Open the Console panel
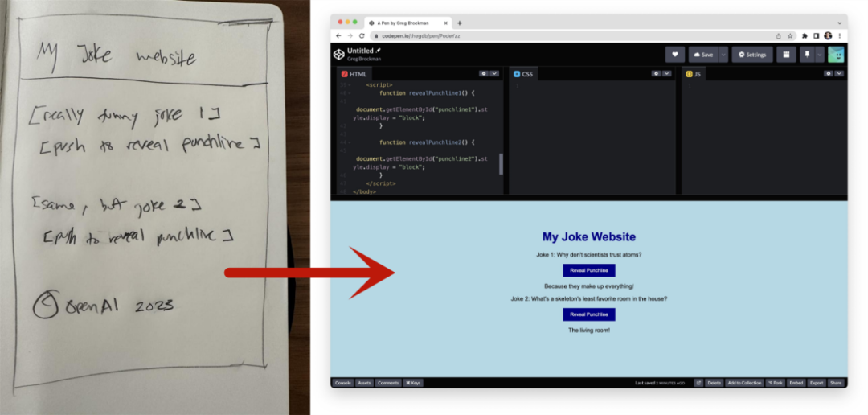868x415 pixels. [342, 383]
